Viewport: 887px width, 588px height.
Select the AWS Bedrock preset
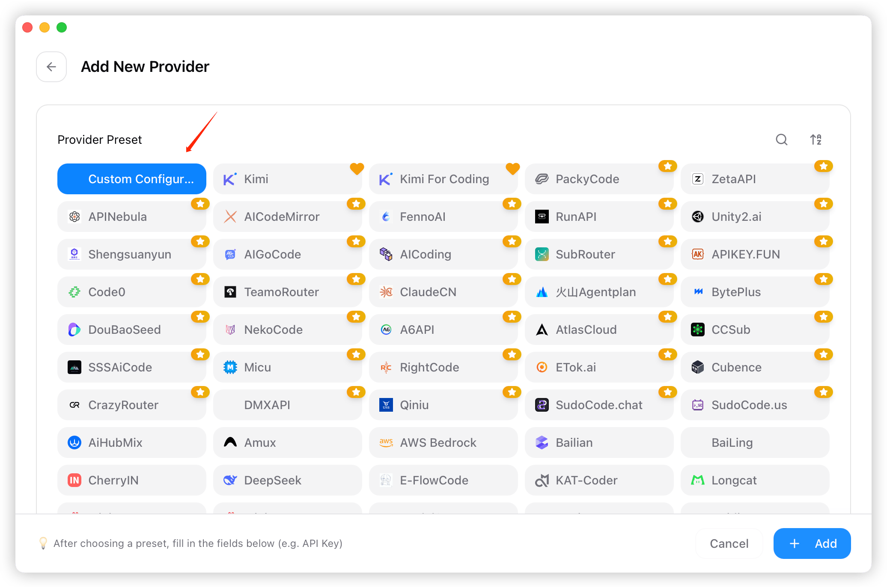click(x=443, y=442)
